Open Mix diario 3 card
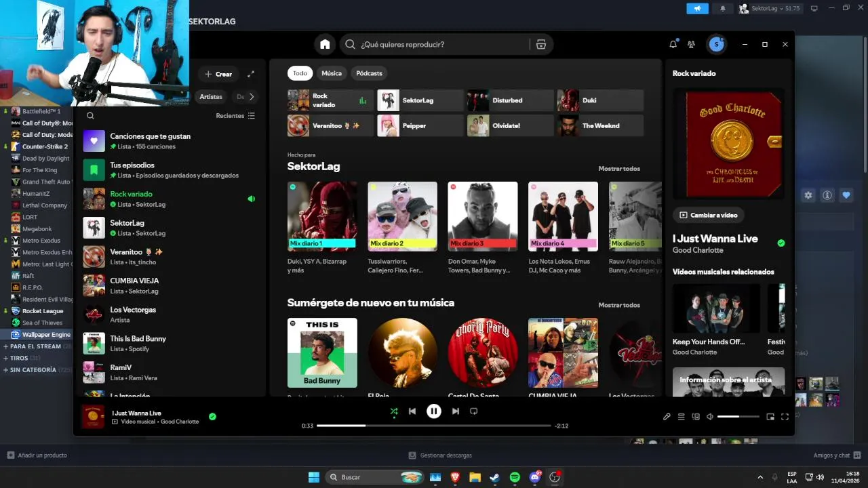Image resolution: width=868 pixels, height=488 pixels. point(483,228)
